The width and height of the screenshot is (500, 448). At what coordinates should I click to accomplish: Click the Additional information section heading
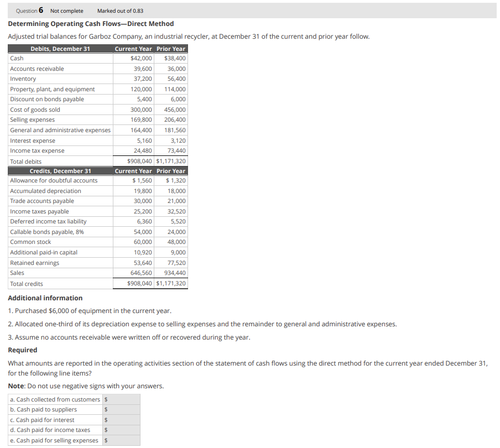click(x=41, y=298)
